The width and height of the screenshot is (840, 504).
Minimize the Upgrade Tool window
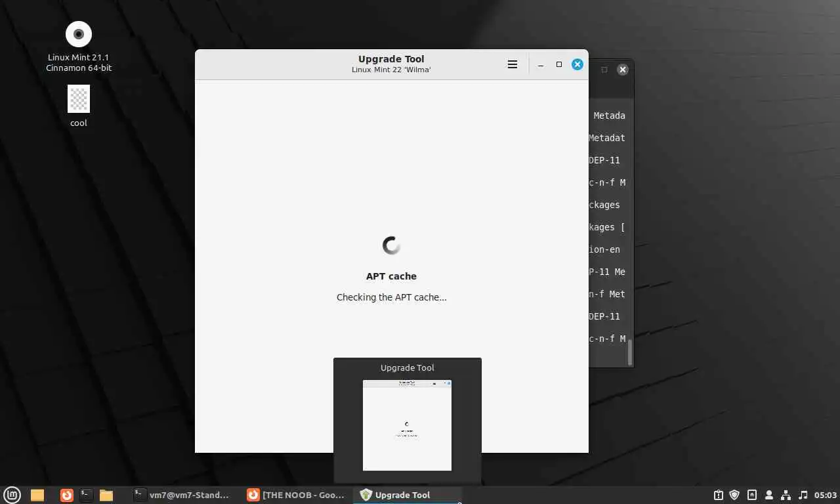(x=541, y=64)
